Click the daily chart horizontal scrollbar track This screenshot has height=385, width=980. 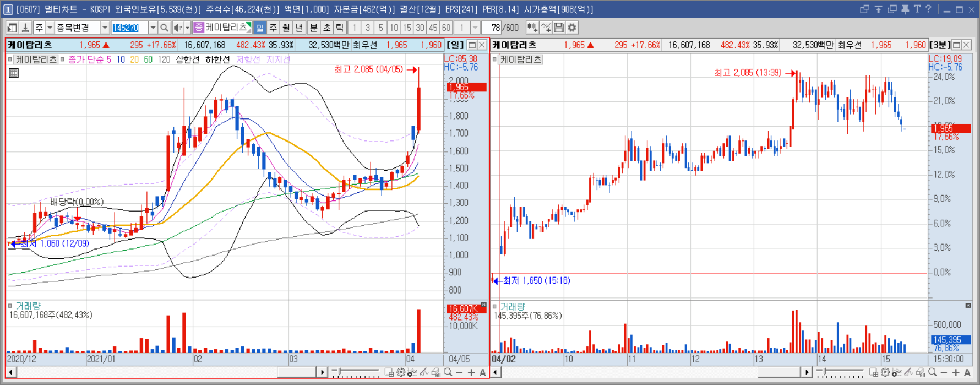coord(167,372)
